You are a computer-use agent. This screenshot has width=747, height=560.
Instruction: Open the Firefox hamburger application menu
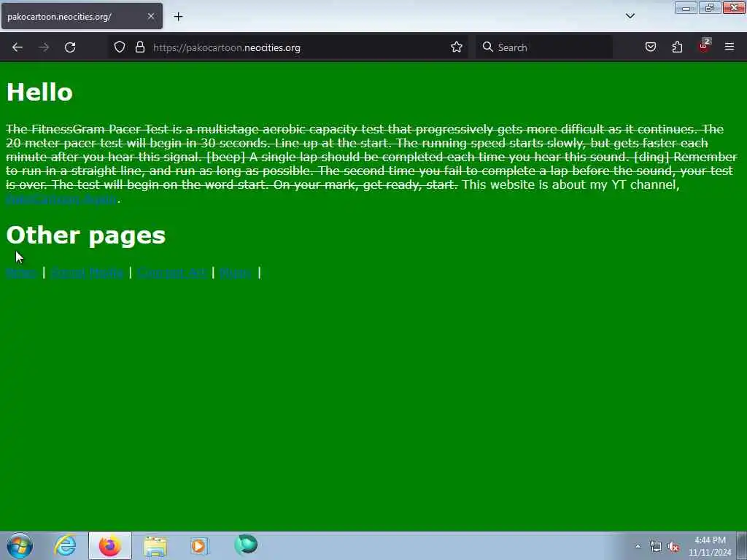coord(729,47)
